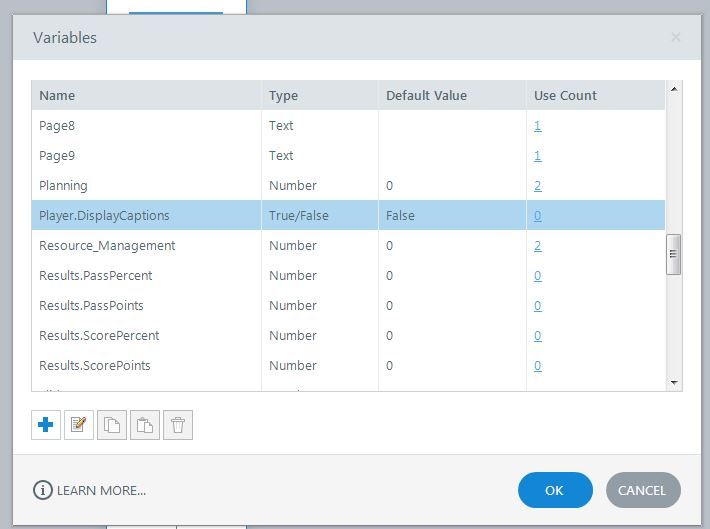Close the Variables dialog with the X
Image resolution: width=710 pixels, height=529 pixels.
[676, 37]
